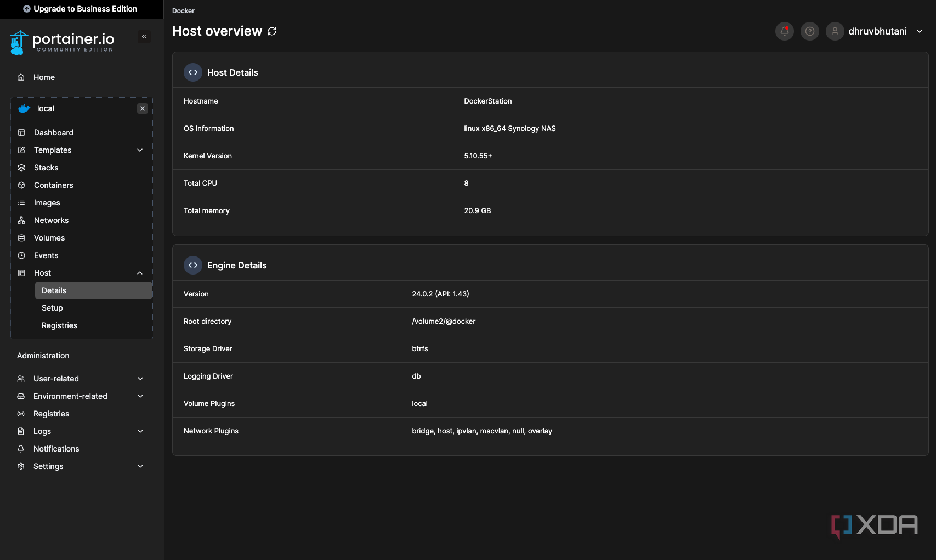
Task: Click the Docker breadcrumb link
Action: tap(183, 11)
